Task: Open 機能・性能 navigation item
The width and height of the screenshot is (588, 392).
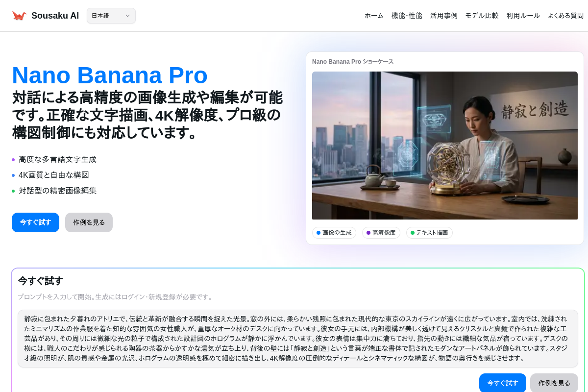Action: 407,16
